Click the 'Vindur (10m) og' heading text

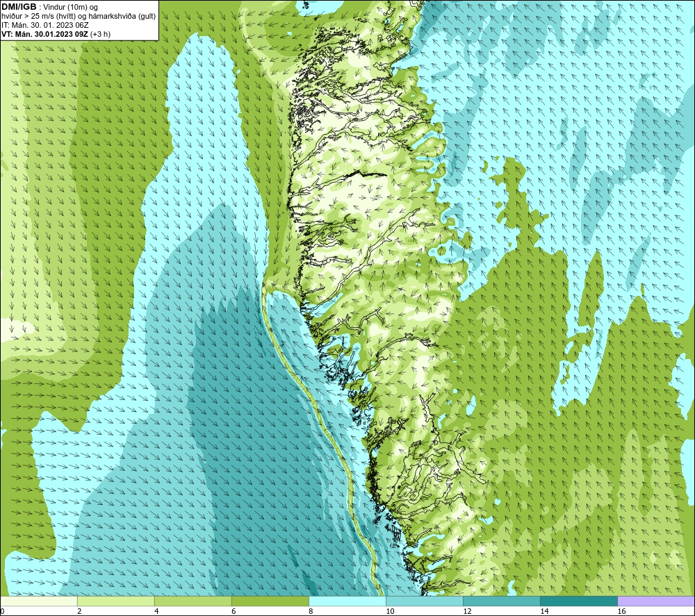point(70,8)
